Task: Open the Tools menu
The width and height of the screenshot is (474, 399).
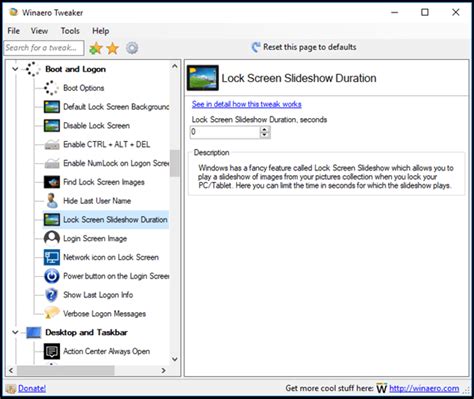Action: (x=70, y=31)
